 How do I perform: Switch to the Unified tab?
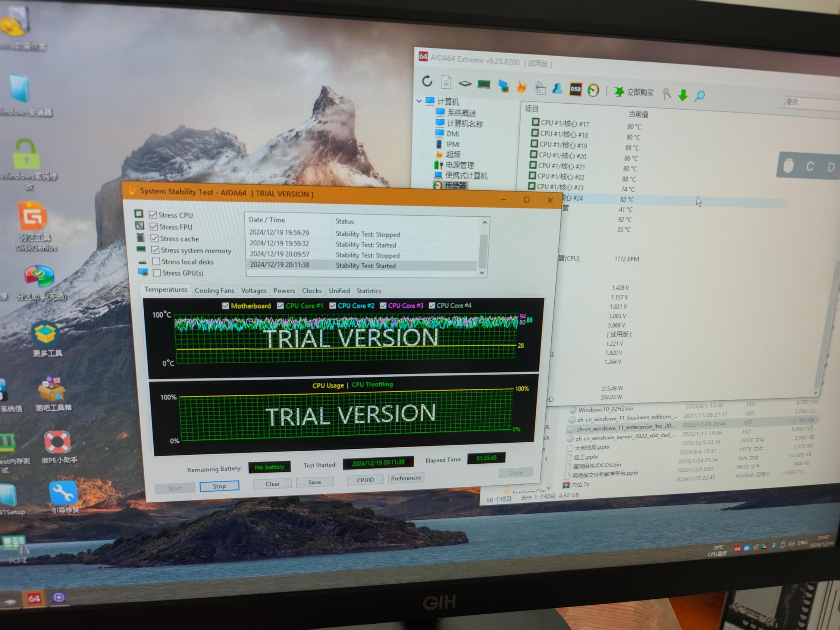click(339, 291)
